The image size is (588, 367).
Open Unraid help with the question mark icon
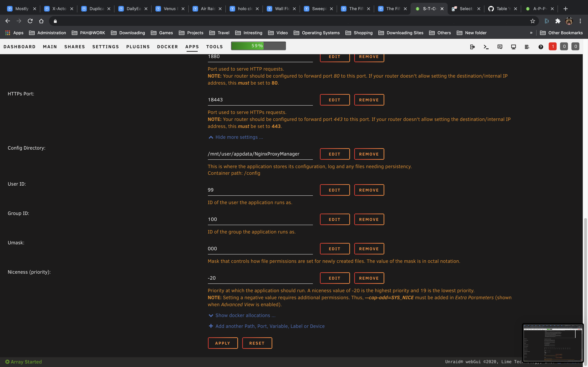click(x=541, y=46)
